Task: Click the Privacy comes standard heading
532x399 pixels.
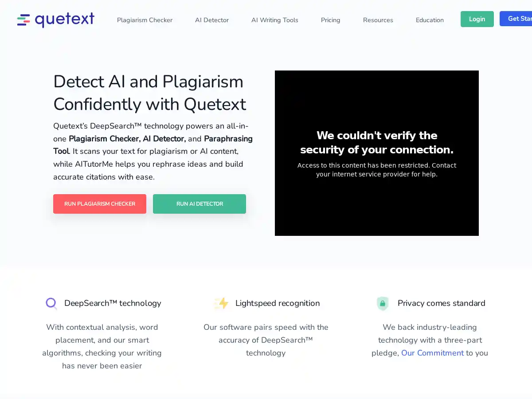Action: 441,303
